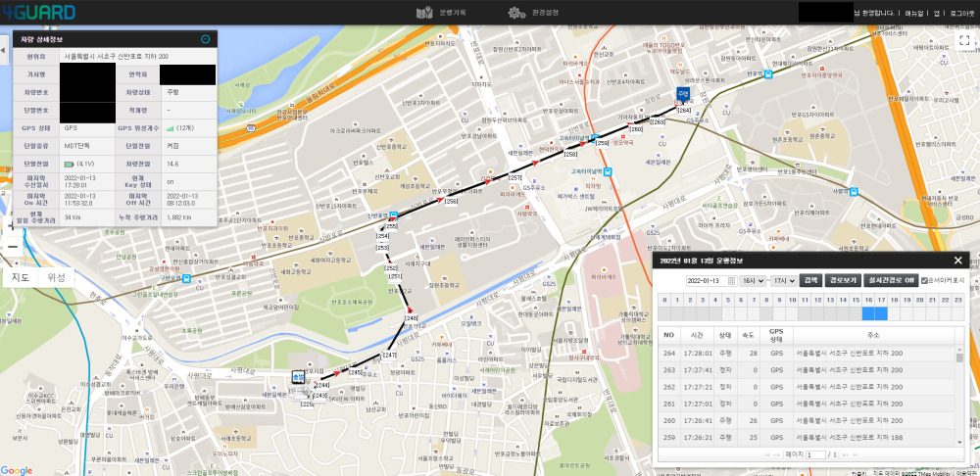Click route point marker [247]

click(389, 355)
